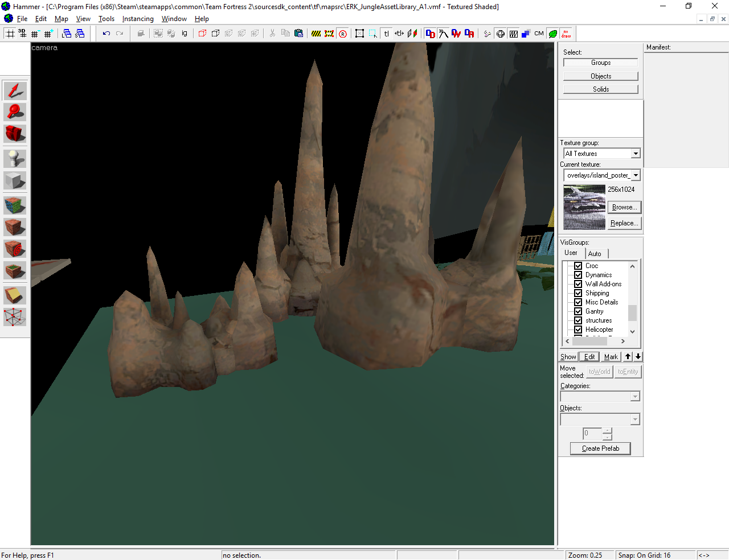
Task: Click the red circled R toolbar icon
Action: (343, 34)
